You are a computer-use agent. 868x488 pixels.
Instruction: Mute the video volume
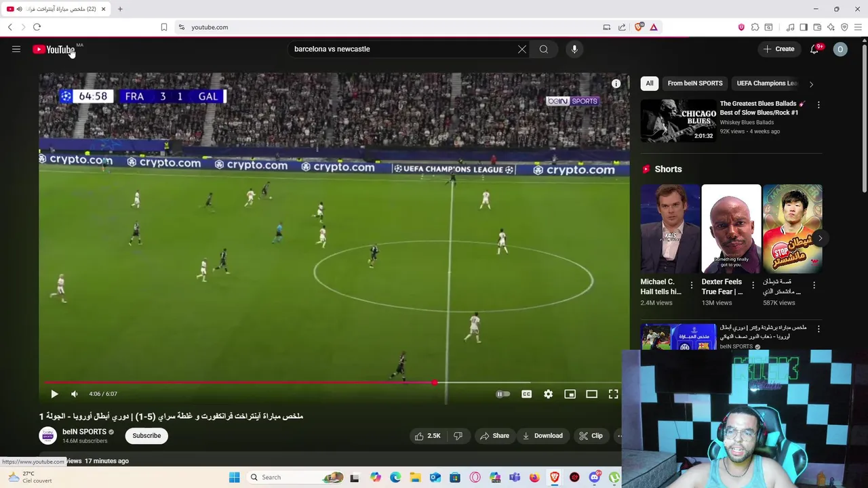pyautogui.click(x=75, y=394)
